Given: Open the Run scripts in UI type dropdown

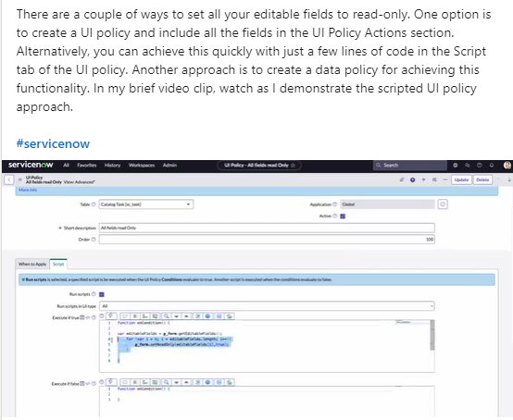Looking at the screenshot, I should (267, 306).
